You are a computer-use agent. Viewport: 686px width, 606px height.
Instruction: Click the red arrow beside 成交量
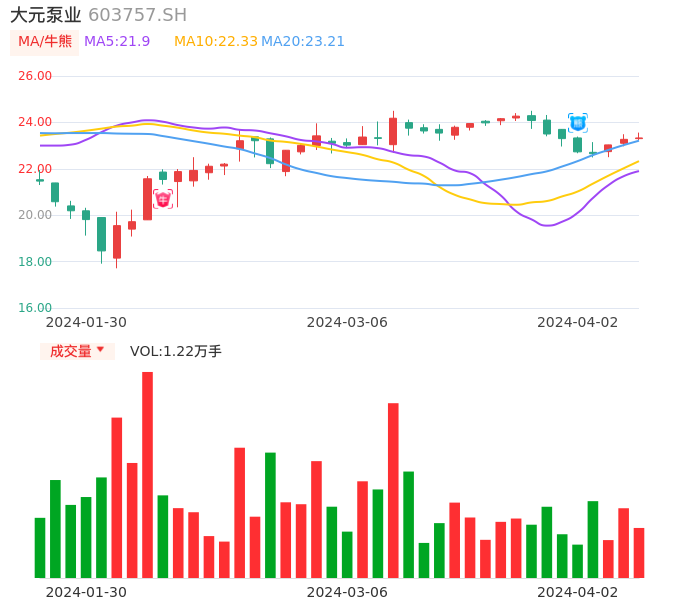[x=100, y=350]
